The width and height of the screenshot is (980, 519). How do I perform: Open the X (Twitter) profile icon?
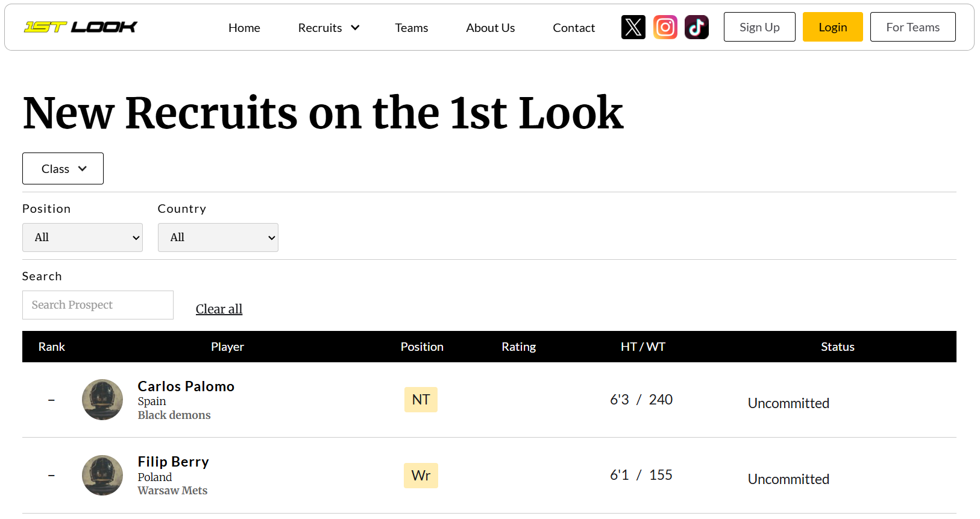[633, 27]
